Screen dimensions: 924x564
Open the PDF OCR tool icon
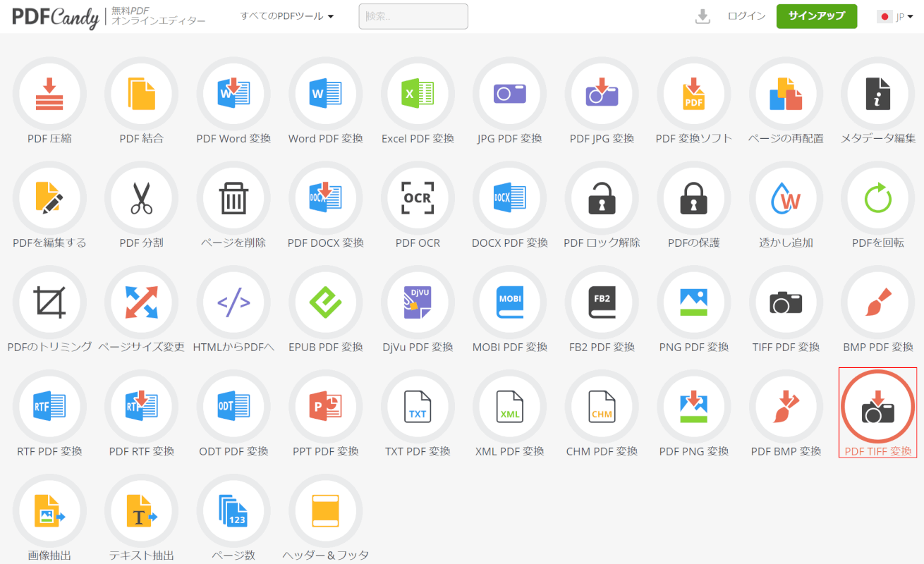(418, 198)
